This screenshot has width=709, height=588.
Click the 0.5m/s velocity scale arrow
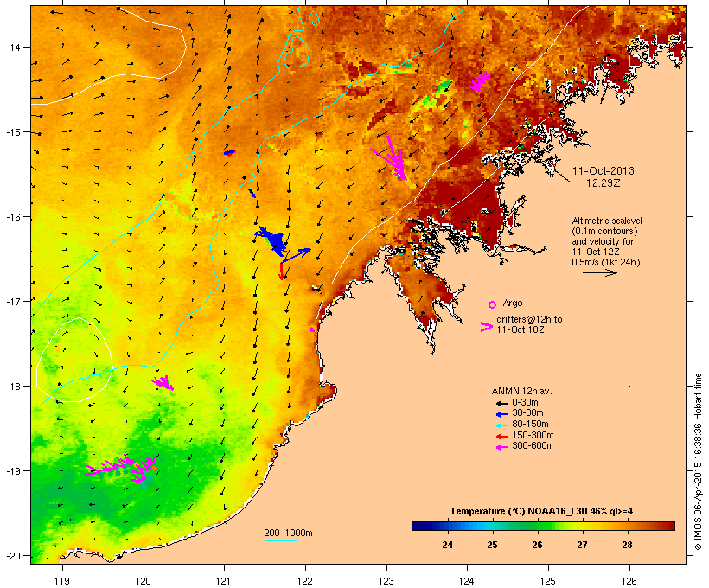pos(599,272)
